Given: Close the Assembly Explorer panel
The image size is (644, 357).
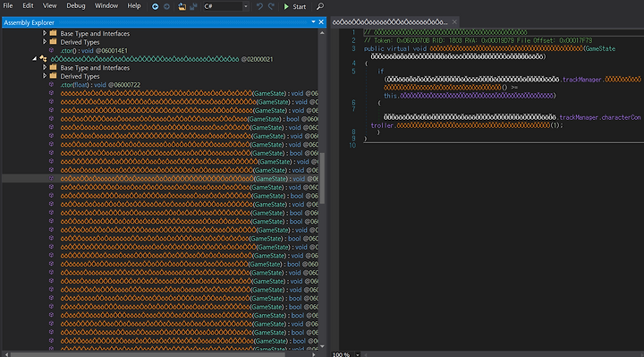Looking at the screenshot, I should click(x=321, y=22).
